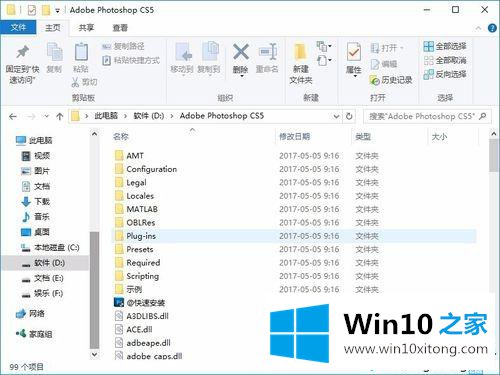Open the Easy access dropdown in the ribbon

[x=323, y=61]
